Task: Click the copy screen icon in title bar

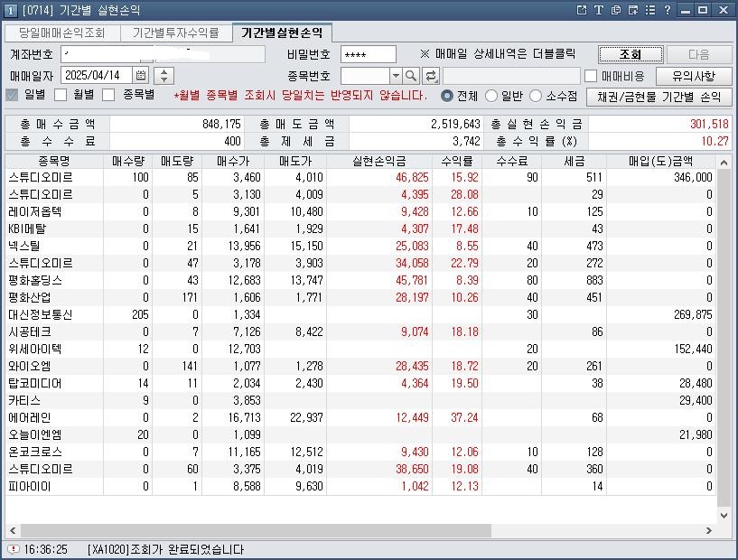Action: (616, 10)
